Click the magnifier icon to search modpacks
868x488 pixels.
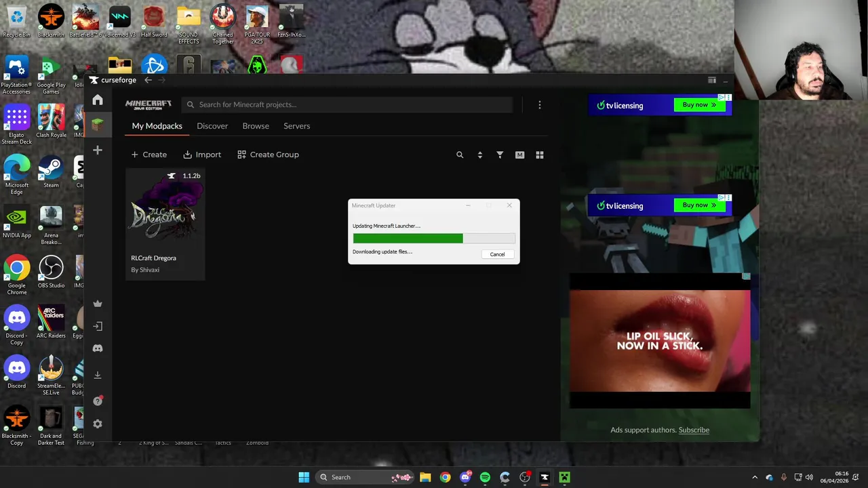(460, 155)
